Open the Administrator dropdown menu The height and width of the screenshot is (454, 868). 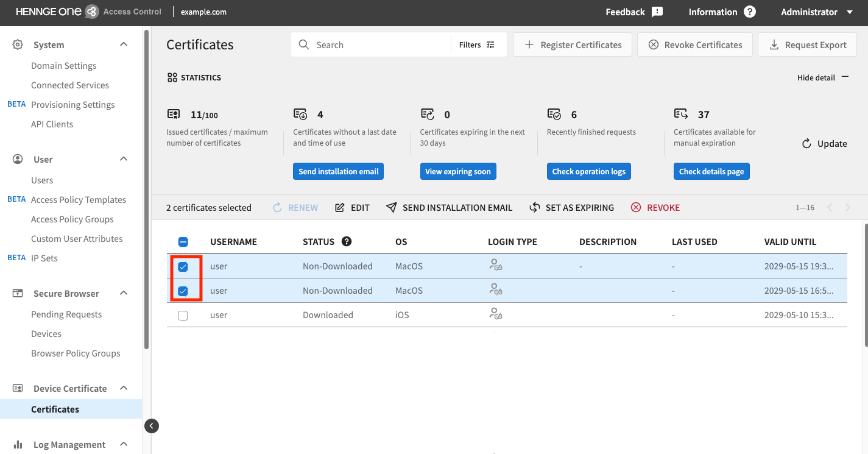[817, 12]
